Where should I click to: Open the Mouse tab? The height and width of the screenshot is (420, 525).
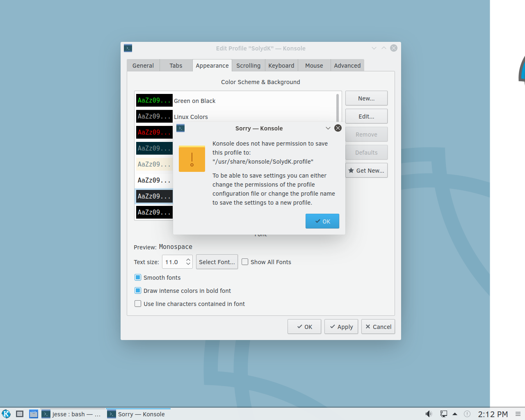click(314, 66)
